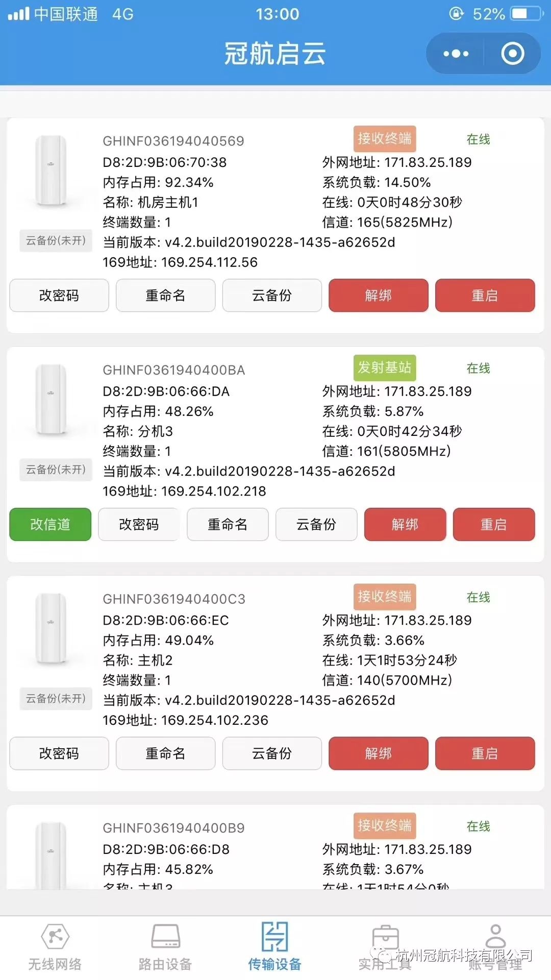
Task: Click 云备份(未开) label under 主机2
Action: click(x=56, y=698)
